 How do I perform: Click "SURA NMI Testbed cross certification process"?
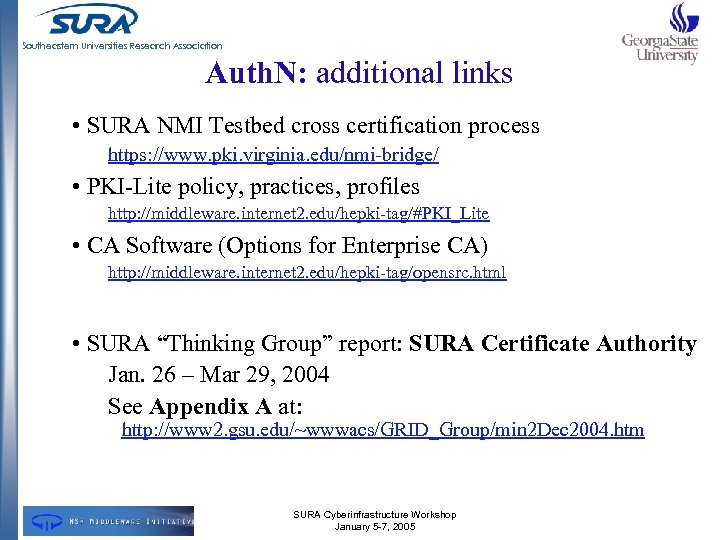pos(313,125)
